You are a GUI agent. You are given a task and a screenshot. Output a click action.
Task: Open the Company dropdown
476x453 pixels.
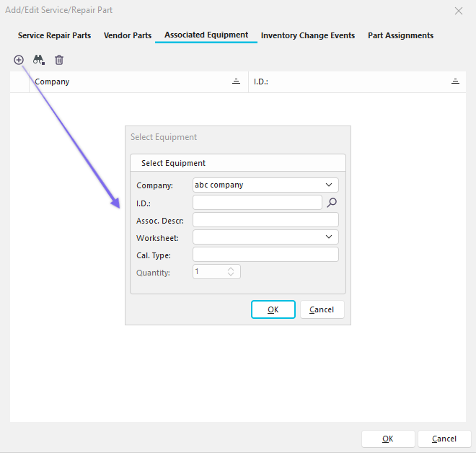coord(330,185)
